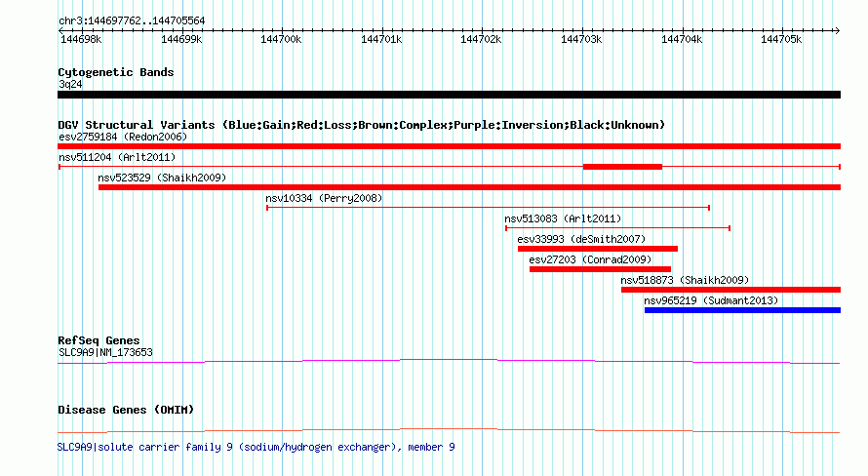
Task: Open the SLC9A9 solute carrier family 9 link
Action: (x=256, y=447)
